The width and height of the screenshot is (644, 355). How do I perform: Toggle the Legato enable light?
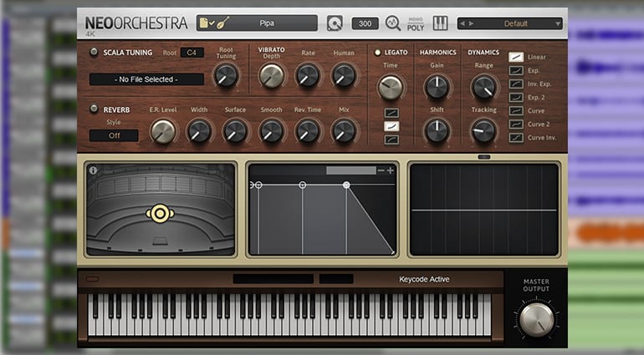[377, 53]
